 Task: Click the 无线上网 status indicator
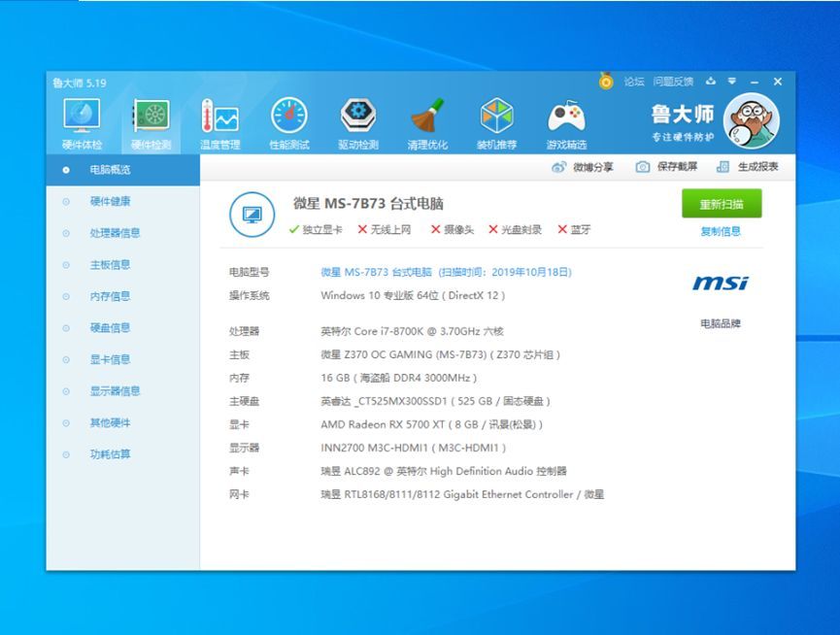(x=385, y=230)
